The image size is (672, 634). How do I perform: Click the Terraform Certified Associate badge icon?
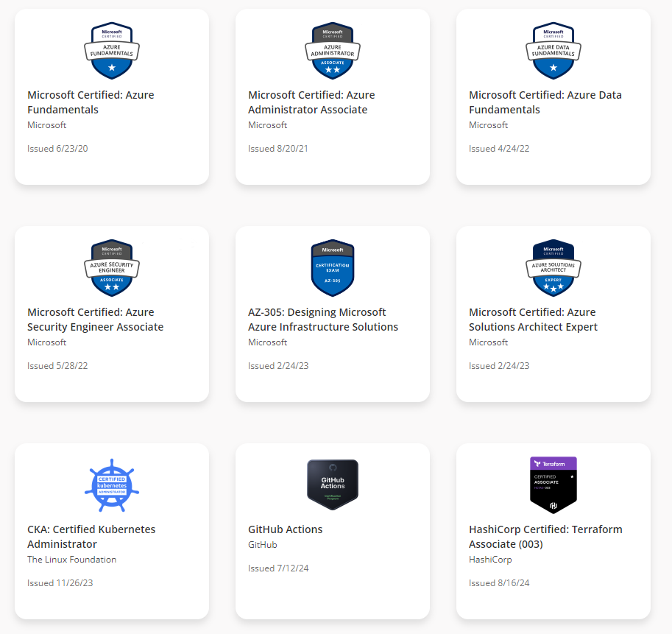point(553,485)
